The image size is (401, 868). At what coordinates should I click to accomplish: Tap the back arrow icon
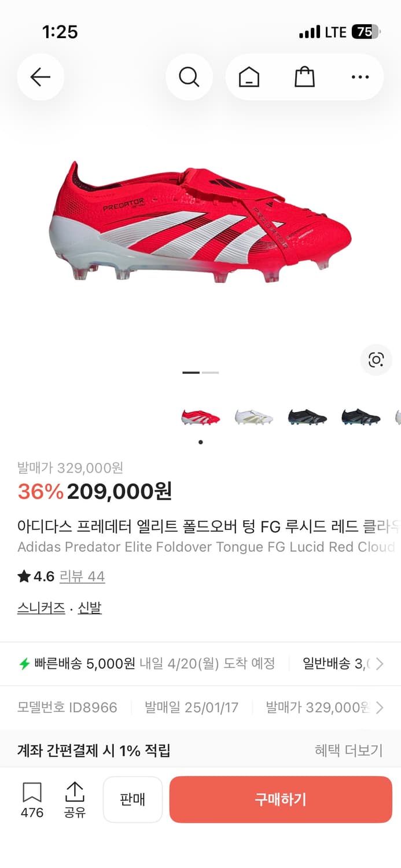coord(40,77)
